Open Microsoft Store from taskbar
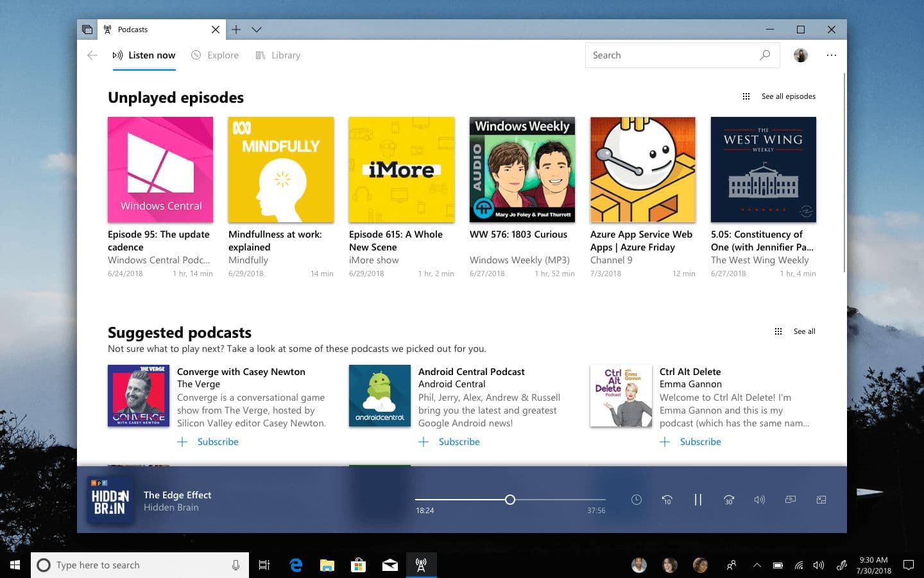 click(358, 565)
